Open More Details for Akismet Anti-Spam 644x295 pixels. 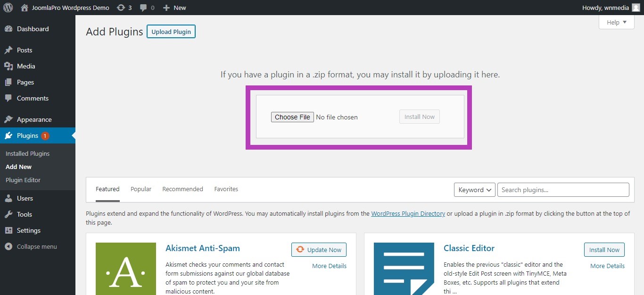[x=329, y=266]
